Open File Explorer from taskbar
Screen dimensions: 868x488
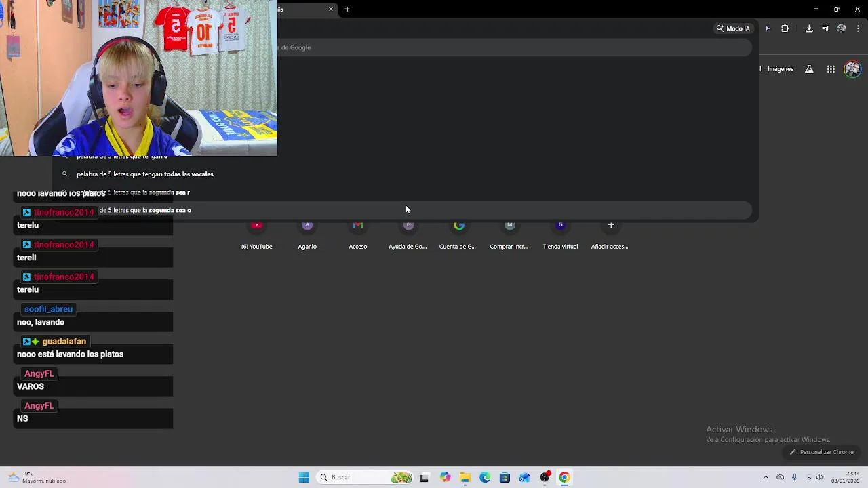[x=465, y=477]
